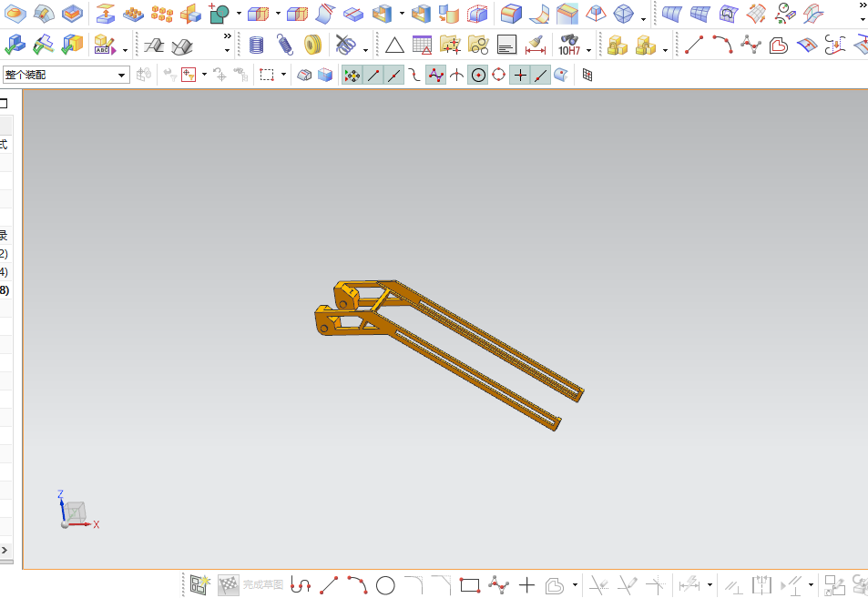
Task: Toggle Enable Snap Point option
Action: [352, 75]
